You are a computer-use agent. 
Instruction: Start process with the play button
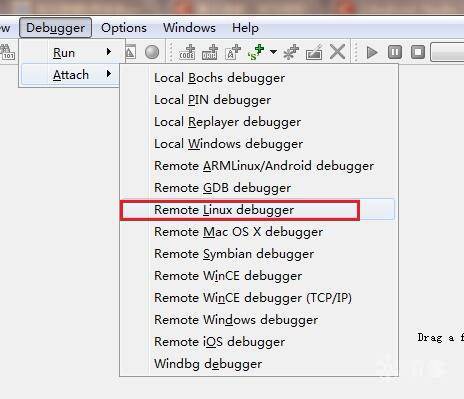372,52
